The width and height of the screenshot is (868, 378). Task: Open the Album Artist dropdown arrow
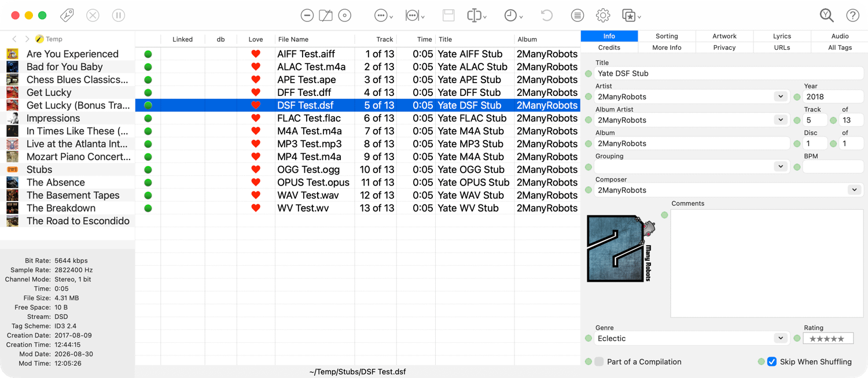781,120
